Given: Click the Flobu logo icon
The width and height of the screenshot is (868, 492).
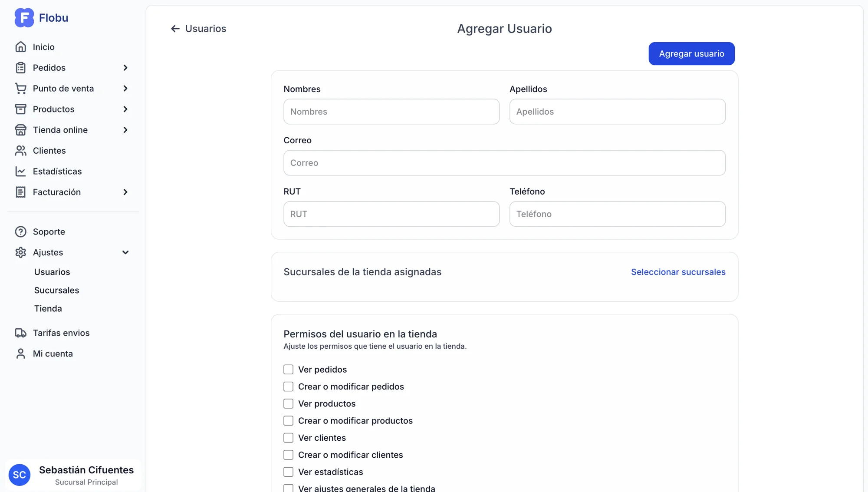Looking at the screenshot, I should pos(24,18).
